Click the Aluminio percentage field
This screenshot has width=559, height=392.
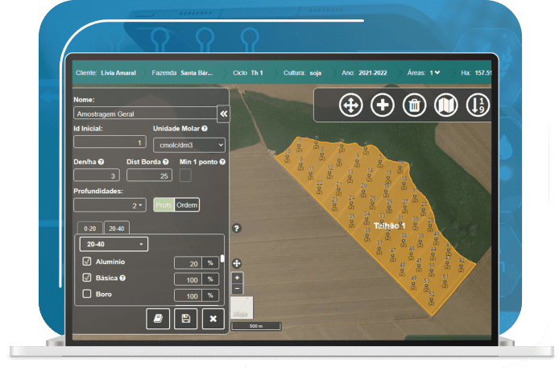(x=188, y=263)
